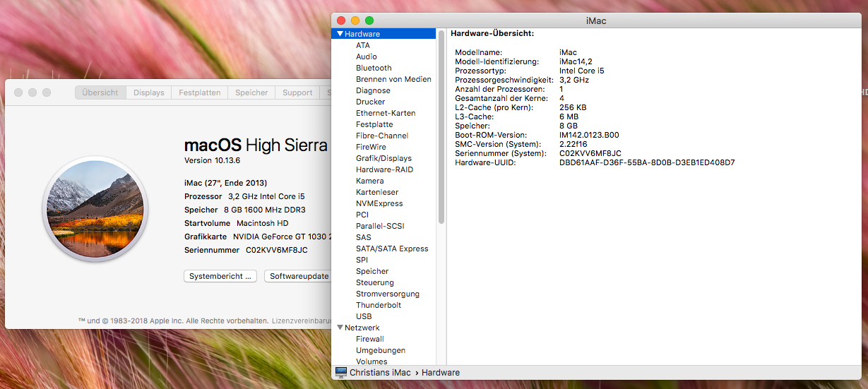868x389 pixels.
Task: Select the Speicher tab in About window
Action: click(251, 92)
